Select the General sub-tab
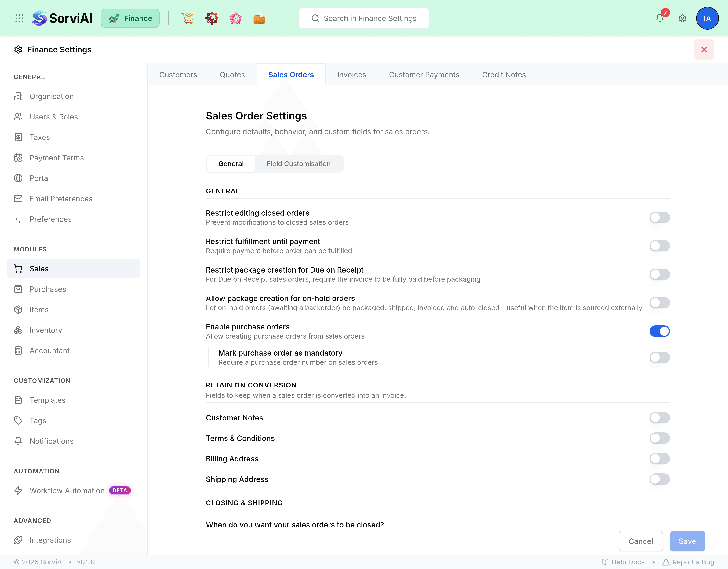The width and height of the screenshot is (728, 569). (x=231, y=164)
